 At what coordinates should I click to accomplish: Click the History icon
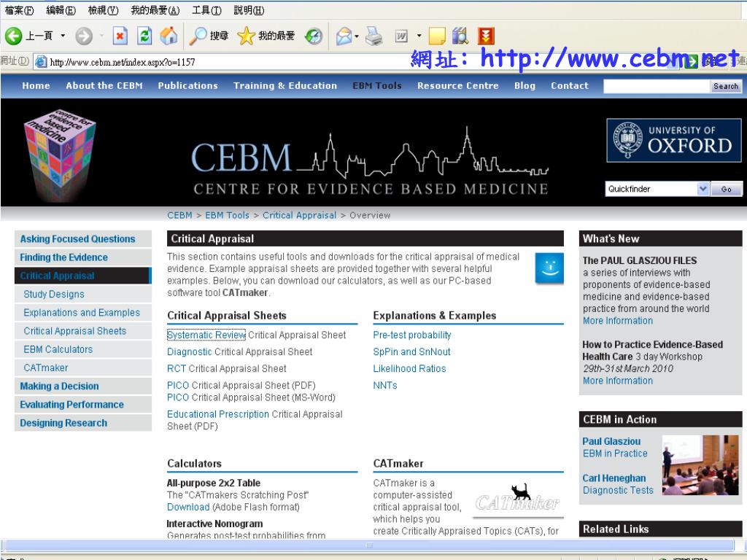(314, 36)
